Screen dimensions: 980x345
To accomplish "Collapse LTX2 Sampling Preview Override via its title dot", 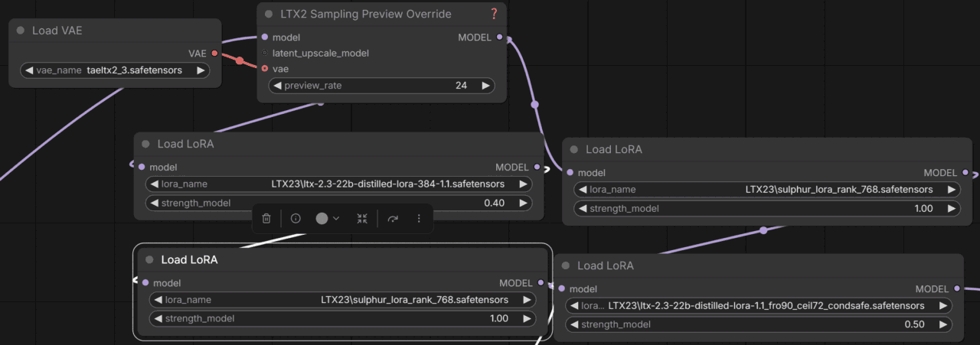I will pos(269,14).
